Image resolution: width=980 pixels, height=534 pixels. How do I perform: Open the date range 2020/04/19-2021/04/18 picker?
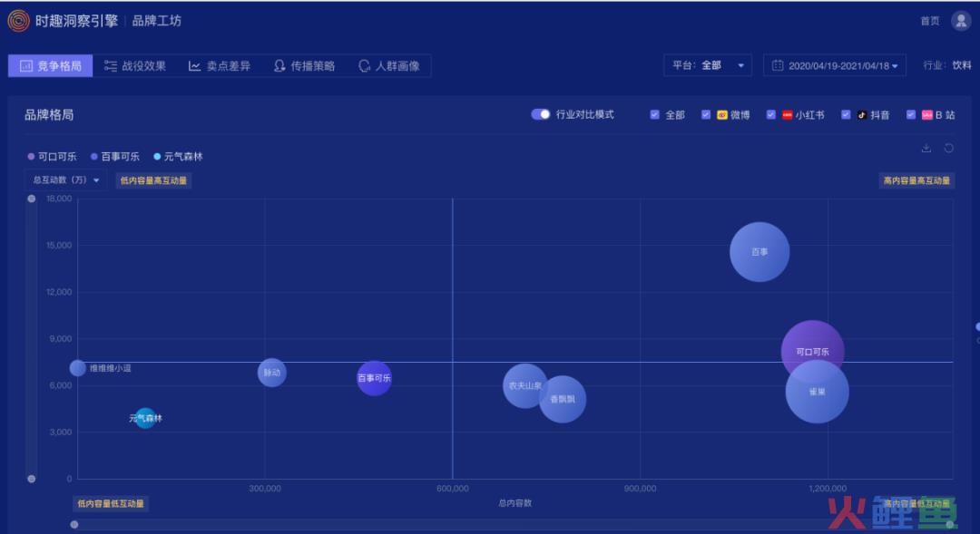click(835, 65)
